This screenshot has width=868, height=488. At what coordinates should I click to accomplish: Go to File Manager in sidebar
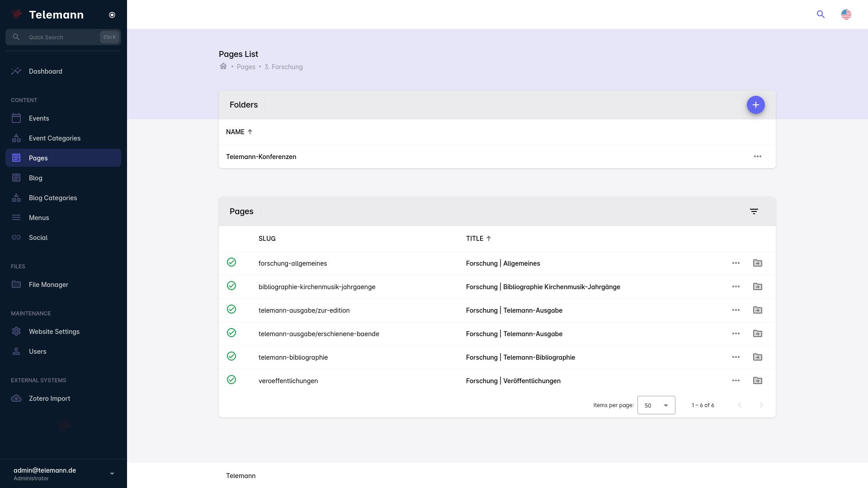pos(48,285)
